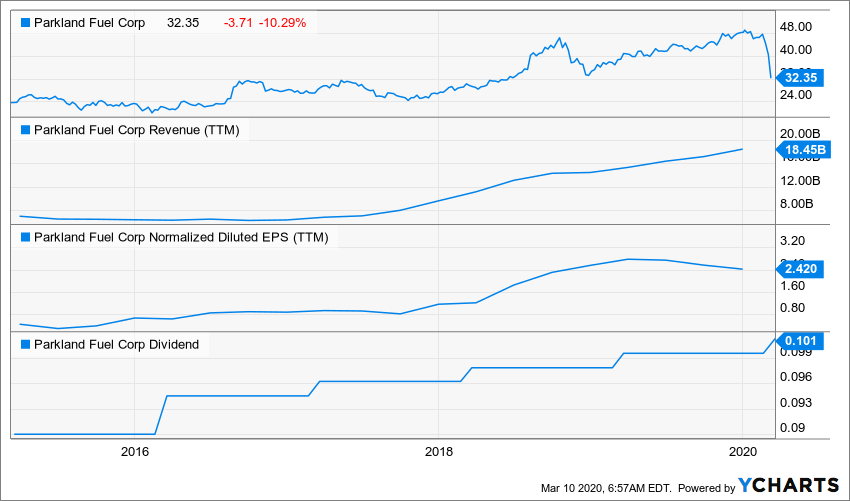The width and height of the screenshot is (850, 501).
Task: Click the 0.096 dividend axis label
Action: click(x=796, y=377)
